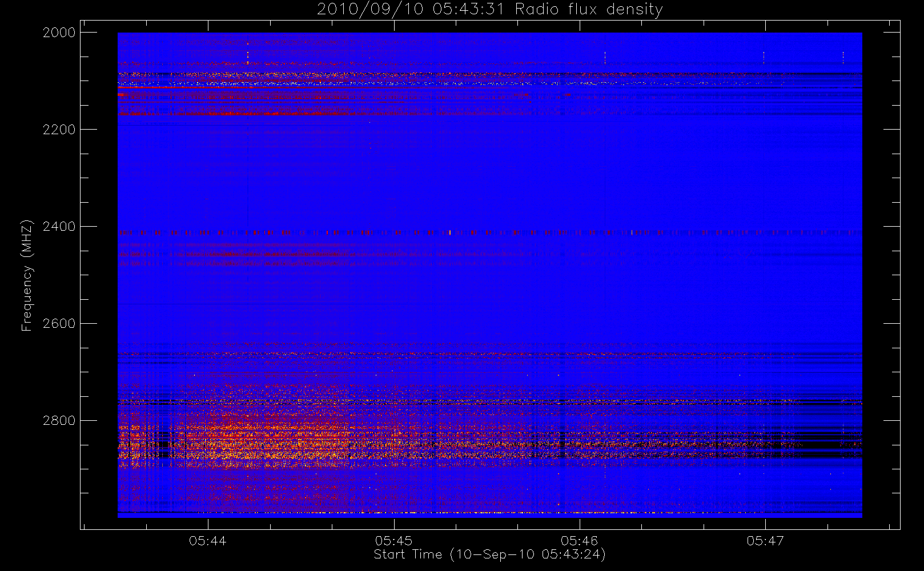Click the 2600 frequency axis label

tap(59, 324)
